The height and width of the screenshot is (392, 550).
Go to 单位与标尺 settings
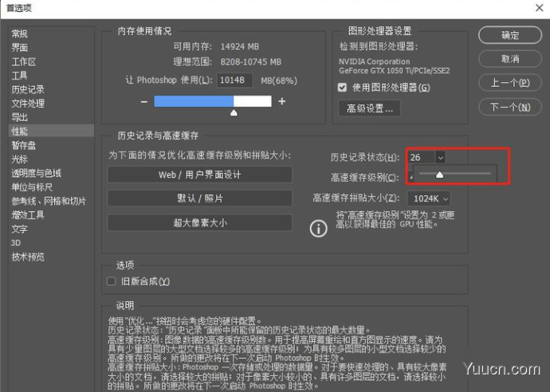click(32, 187)
